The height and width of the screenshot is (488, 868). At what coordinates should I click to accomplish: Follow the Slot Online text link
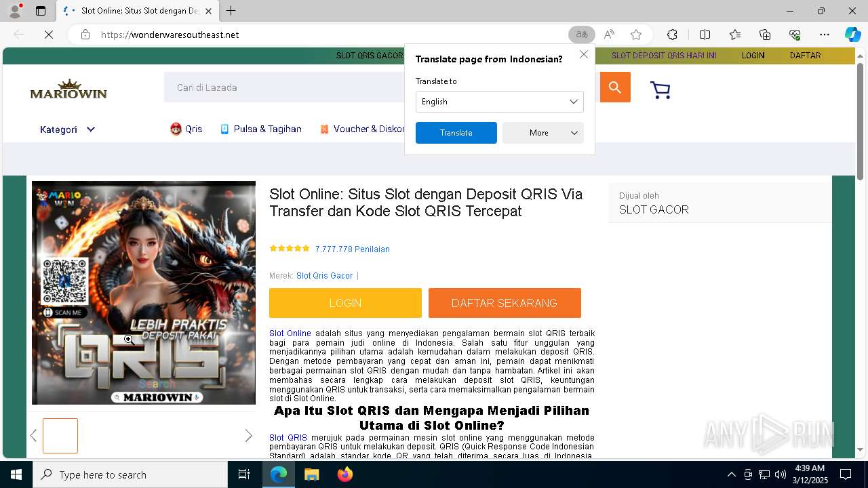click(x=290, y=333)
